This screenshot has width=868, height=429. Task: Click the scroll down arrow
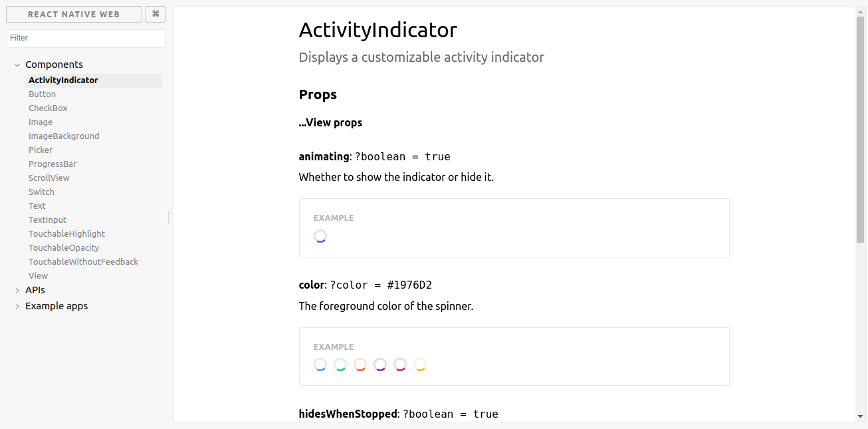861,417
